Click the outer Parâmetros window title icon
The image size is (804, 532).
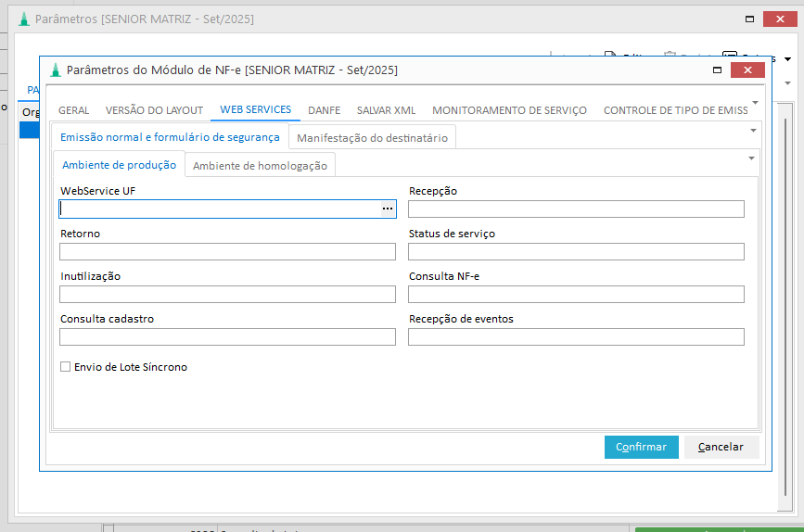click(23, 19)
